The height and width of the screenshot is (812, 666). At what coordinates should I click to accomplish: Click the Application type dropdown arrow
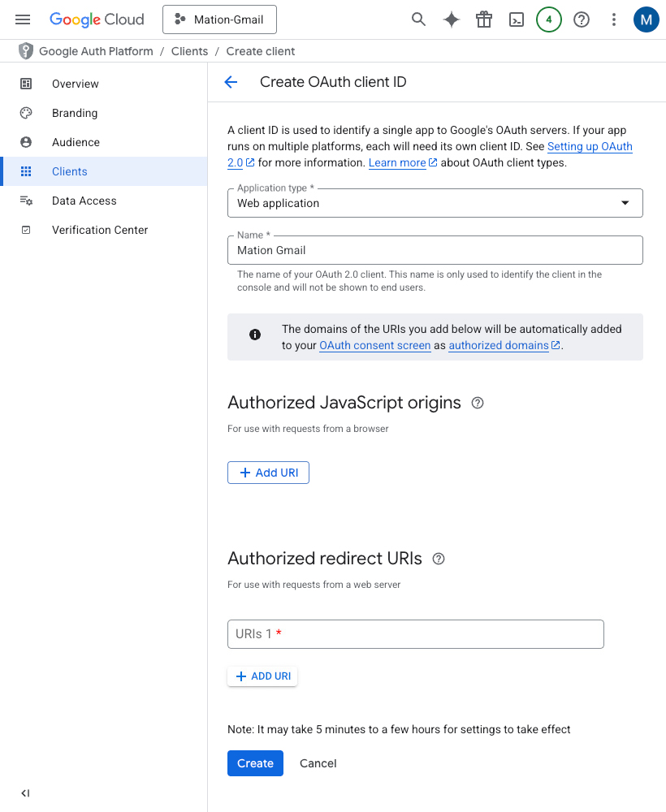point(625,203)
